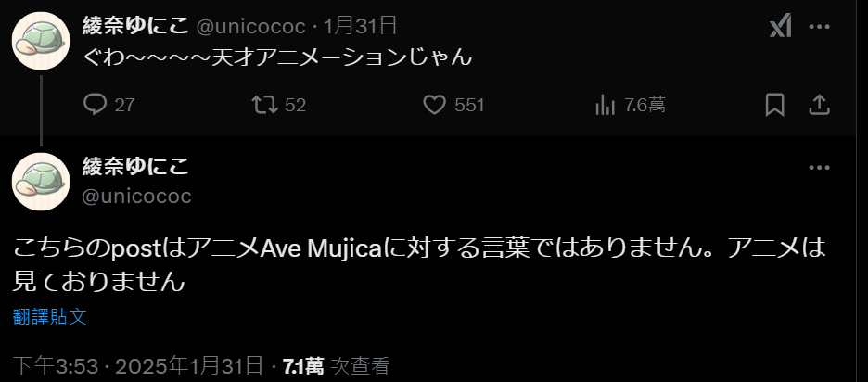This screenshot has width=868, height=382.
Task: Click turtle avatar of the top post
Action: point(41,41)
